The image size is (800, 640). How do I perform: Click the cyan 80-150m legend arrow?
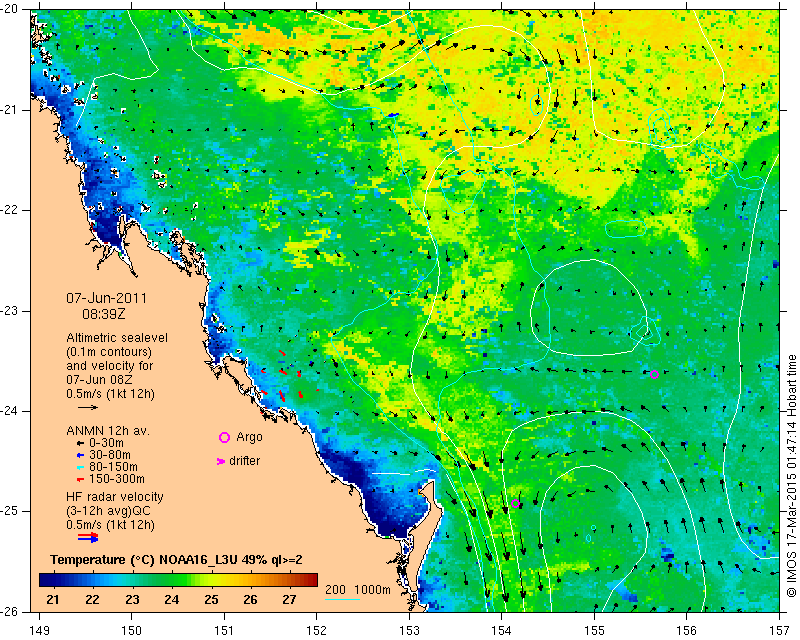coord(81,467)
